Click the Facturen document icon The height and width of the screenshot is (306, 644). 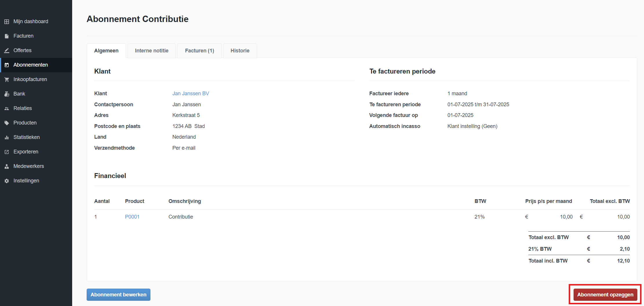point(7,36)
